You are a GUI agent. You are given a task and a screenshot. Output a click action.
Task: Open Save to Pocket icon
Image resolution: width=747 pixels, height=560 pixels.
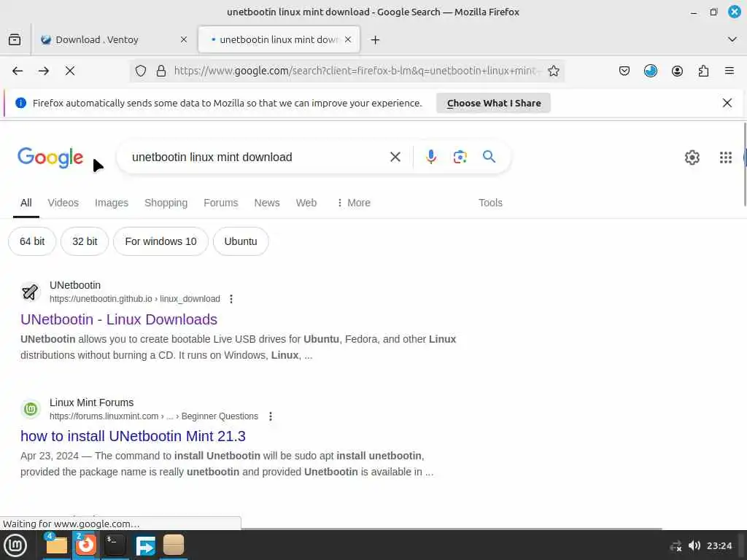(624, 71)
